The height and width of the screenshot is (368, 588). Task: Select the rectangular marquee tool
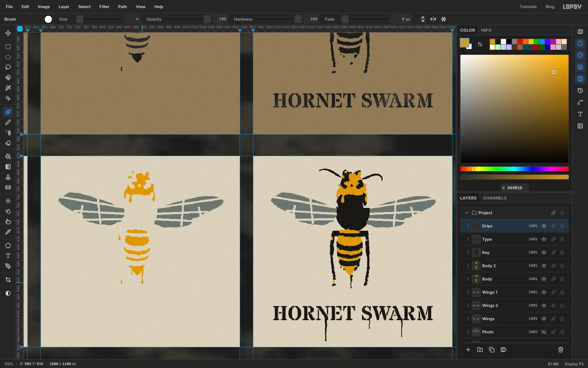[x=8, y=47]
